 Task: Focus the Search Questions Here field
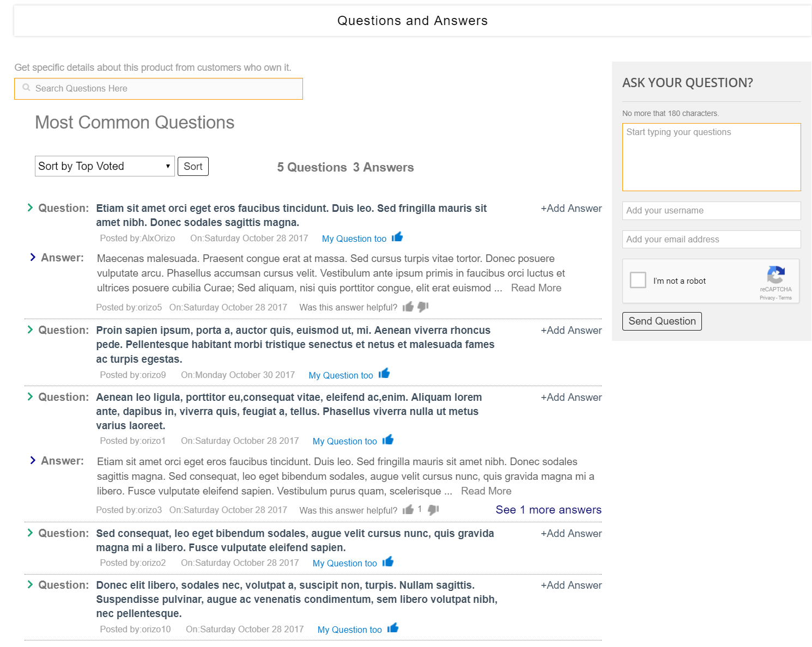(x=159, y=89)
